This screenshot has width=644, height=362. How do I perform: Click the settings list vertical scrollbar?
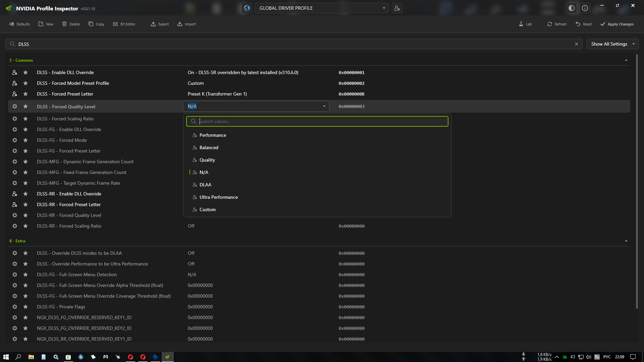(637, 181)
